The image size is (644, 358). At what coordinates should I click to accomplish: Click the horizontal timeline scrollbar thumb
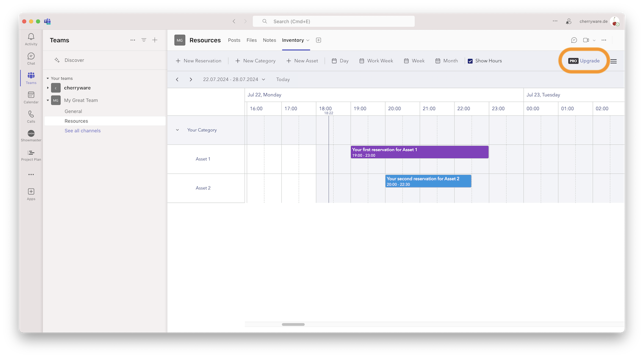click(x=293, y=324)
